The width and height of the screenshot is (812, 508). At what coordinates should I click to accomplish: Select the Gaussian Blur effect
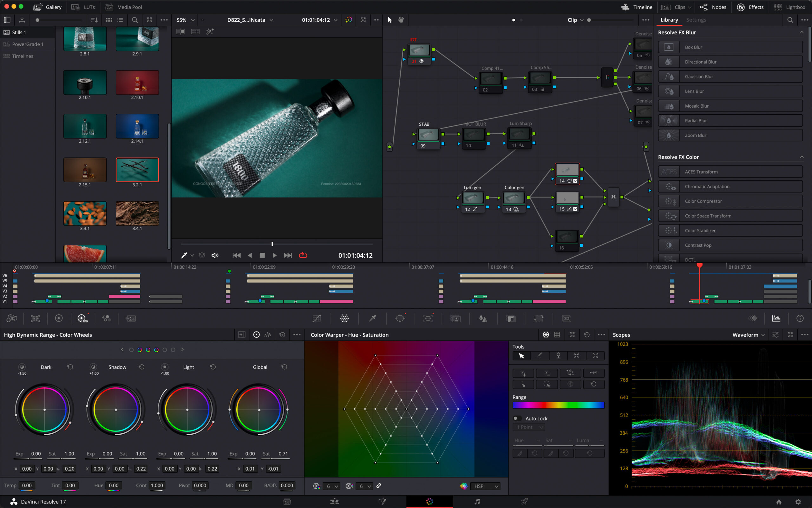[x=730, y=77]
